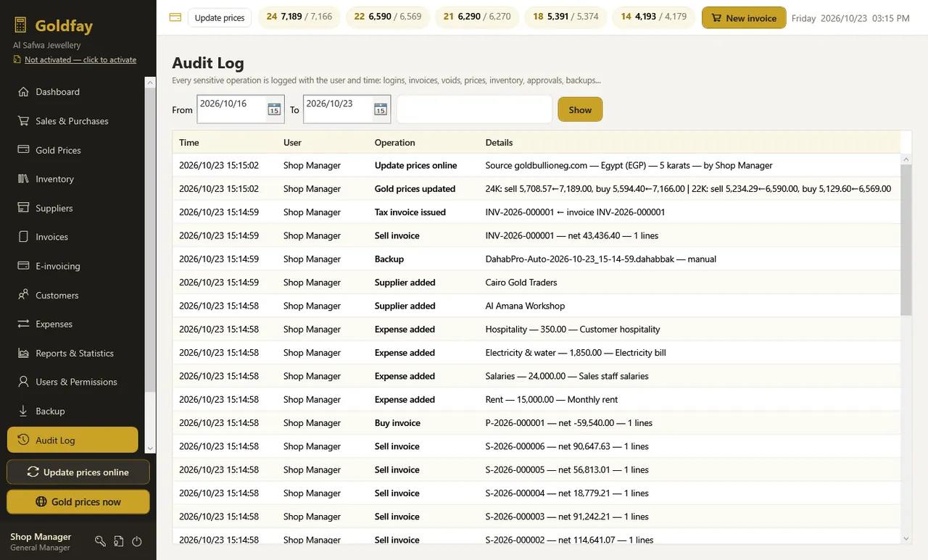Click the Invoices document icon in sidebar
Image resolution: width=928 pixels, height=560 pixels.
[22, 237]
